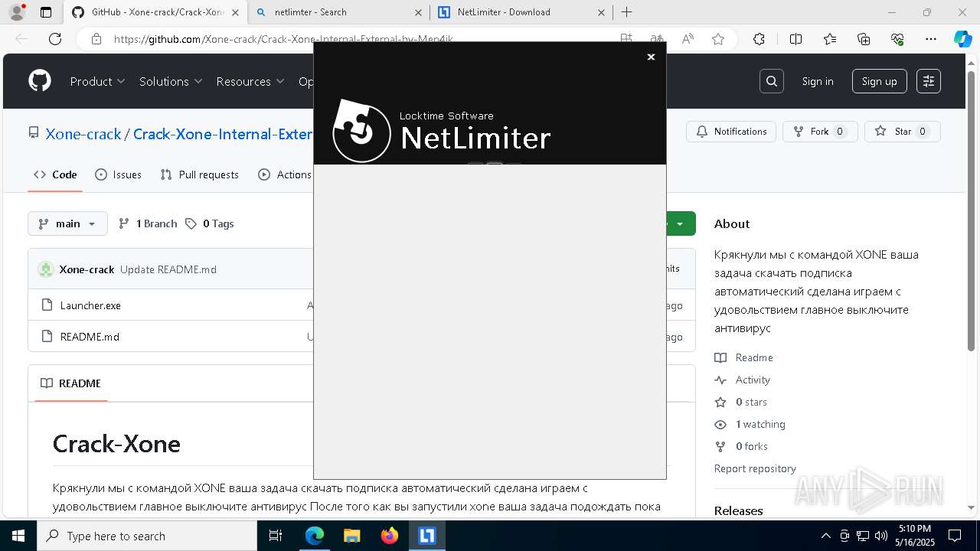
Task: Open GitHub appearance settings icon
Action: click(929, 81)
